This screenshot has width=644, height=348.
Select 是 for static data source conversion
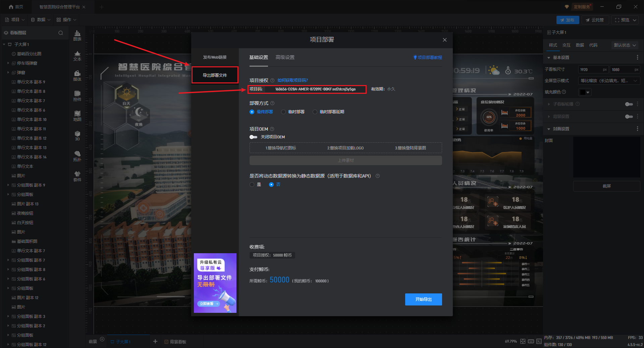point(255,185)
